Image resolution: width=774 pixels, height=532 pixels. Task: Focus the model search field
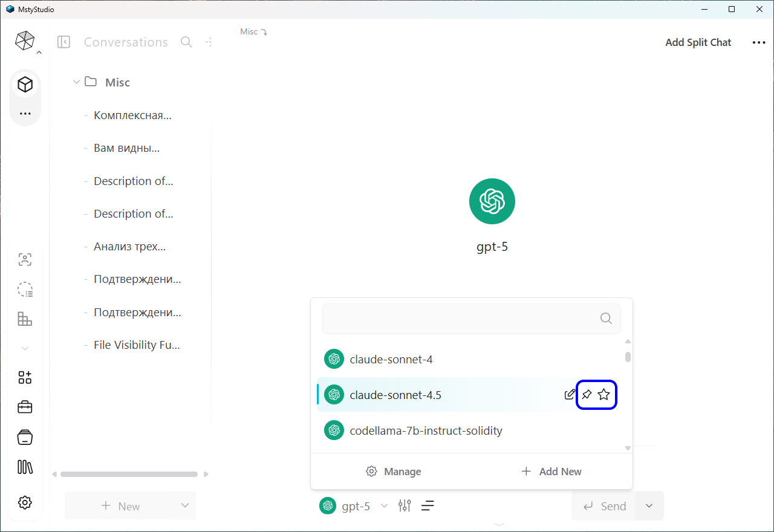472,319
